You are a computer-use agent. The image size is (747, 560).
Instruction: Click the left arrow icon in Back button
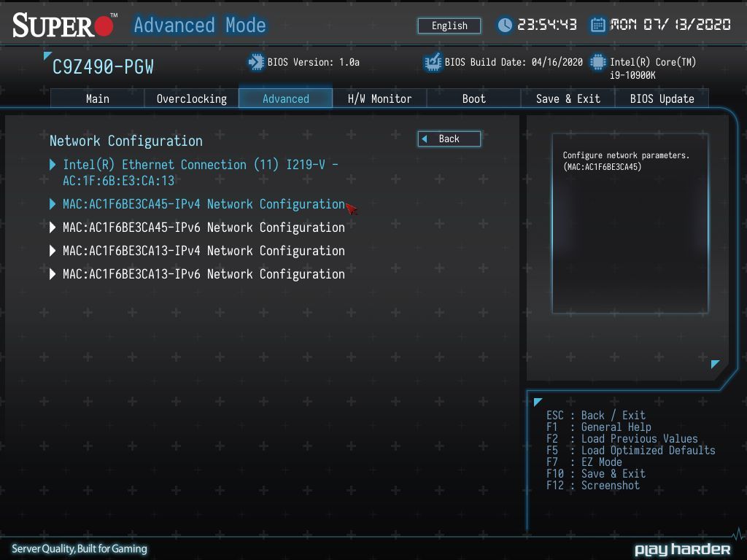pos(425,139)
